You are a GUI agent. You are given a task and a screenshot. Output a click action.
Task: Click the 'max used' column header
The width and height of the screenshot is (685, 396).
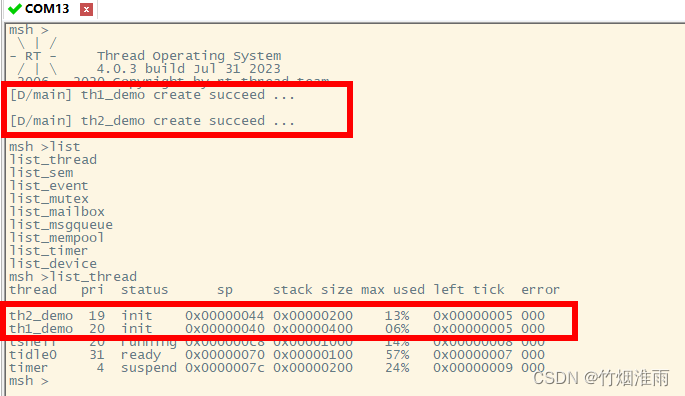pyautogui.click(x=393, y=290)
